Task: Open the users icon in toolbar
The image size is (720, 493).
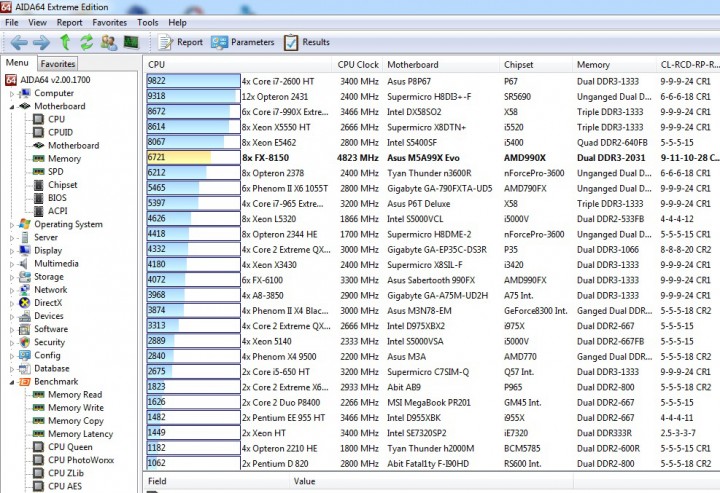Action: [x=109, y=42]
